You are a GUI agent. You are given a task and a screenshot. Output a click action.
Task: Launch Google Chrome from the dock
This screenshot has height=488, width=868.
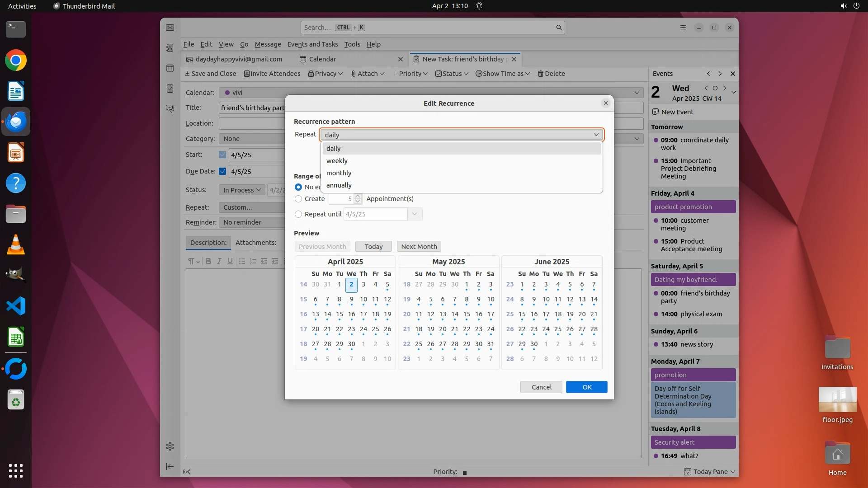[16, 61]
